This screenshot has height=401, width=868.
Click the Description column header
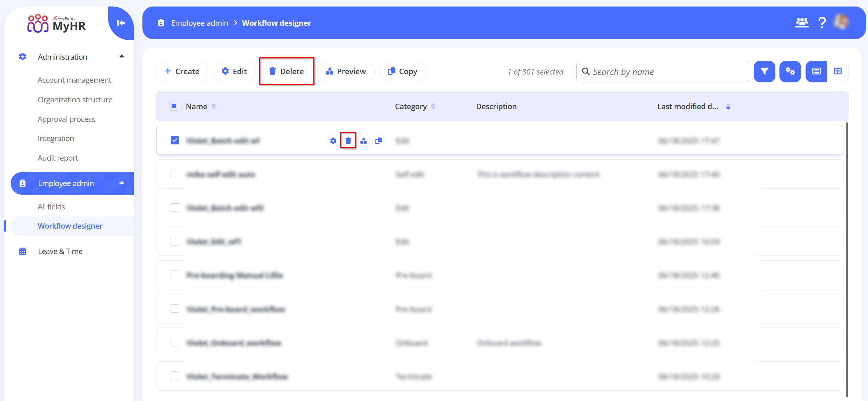point(496,106)
